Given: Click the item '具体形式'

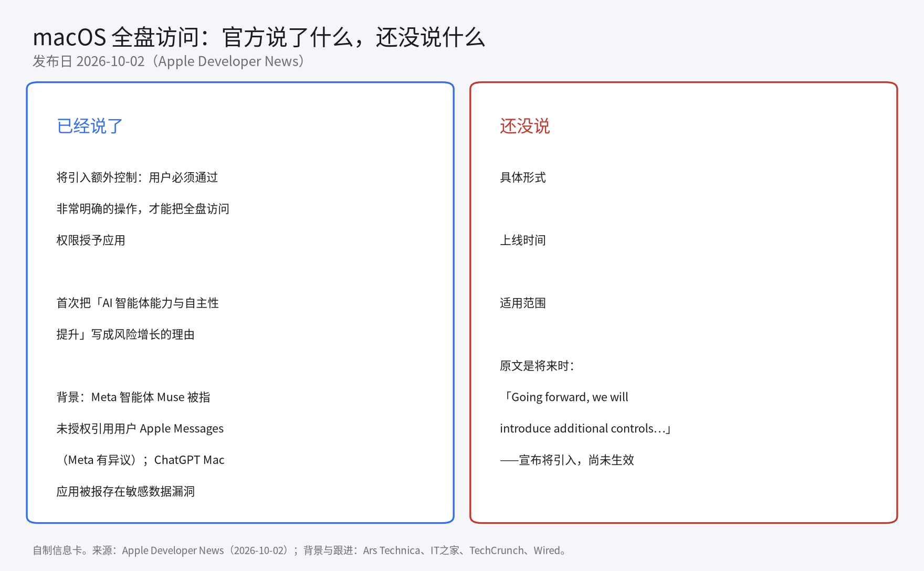Looking at the screenshot, I should (523, 177).
